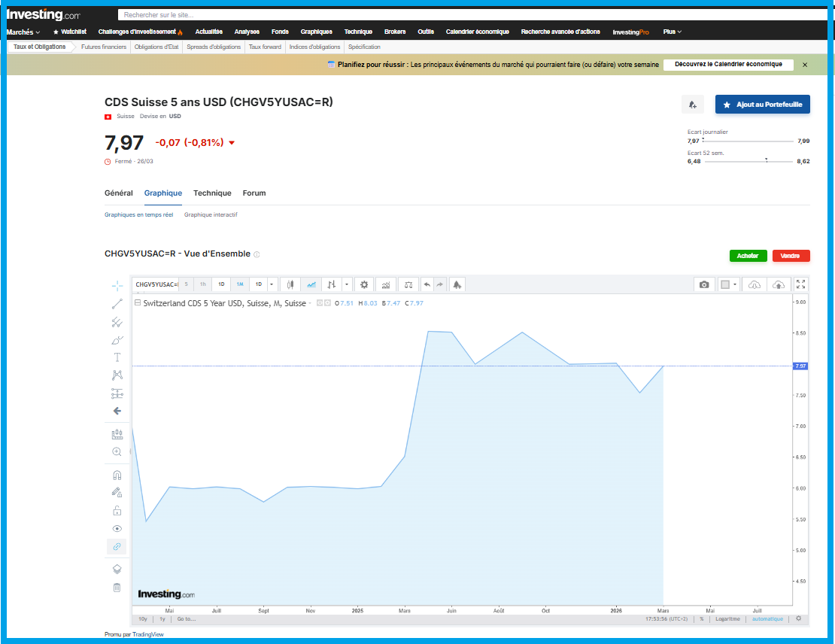The width and height of the screenshot is (835, 644).
Task: Open the object tree layers icon
Action: pyautogui.click(x=117, y=569)
